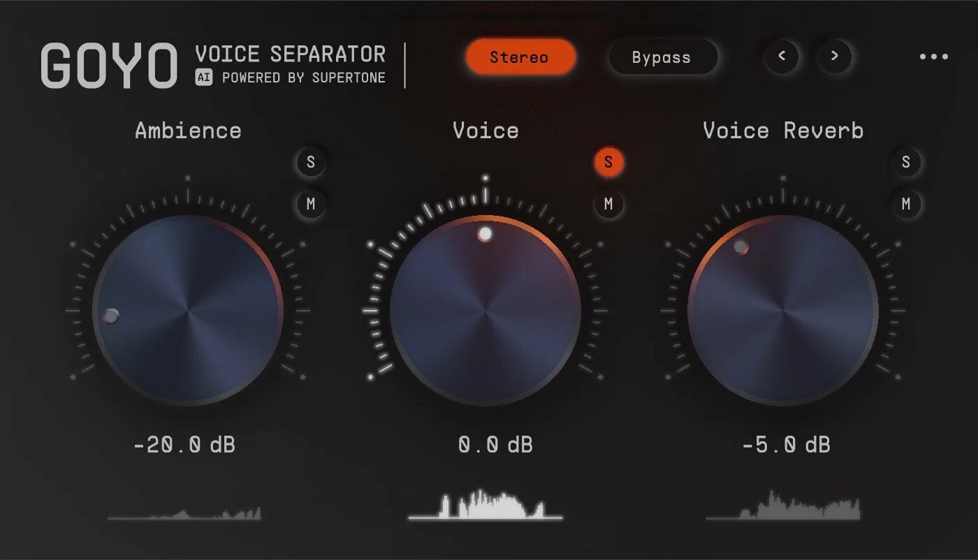Enable the Bypass button
This screenshot has height=560, width=978.
662,57
